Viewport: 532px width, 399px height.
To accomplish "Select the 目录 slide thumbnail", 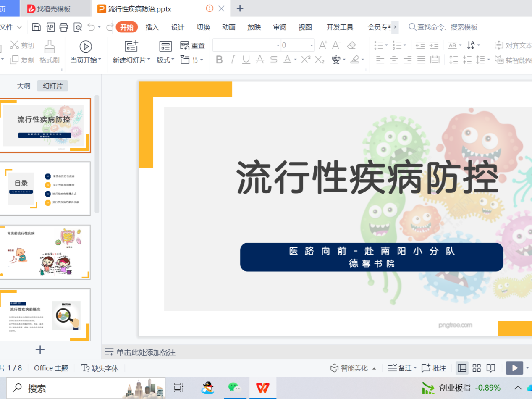I will (x=45, y=189).
